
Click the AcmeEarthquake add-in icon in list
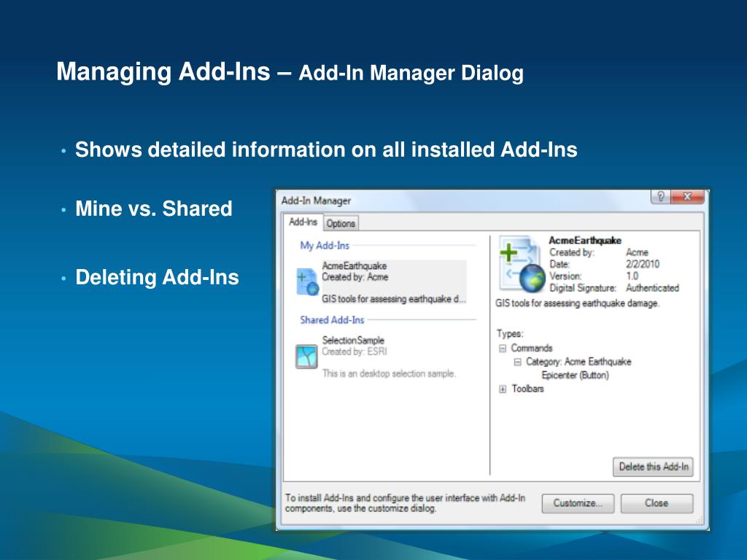(x=307, y=282)
